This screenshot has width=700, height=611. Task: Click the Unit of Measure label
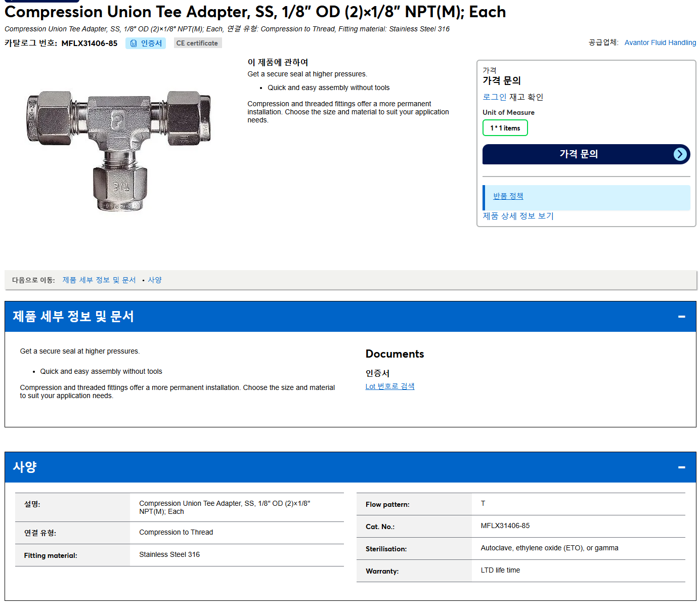point(508,113)
